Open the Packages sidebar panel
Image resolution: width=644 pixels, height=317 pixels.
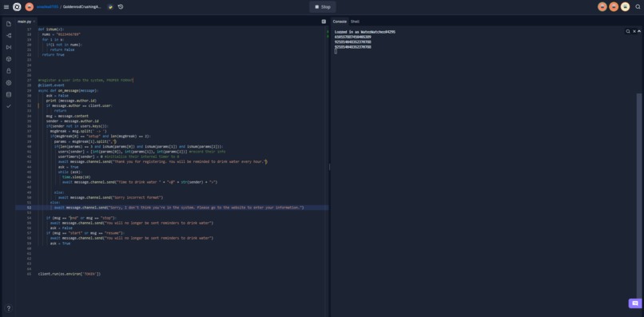pos(9,59)
